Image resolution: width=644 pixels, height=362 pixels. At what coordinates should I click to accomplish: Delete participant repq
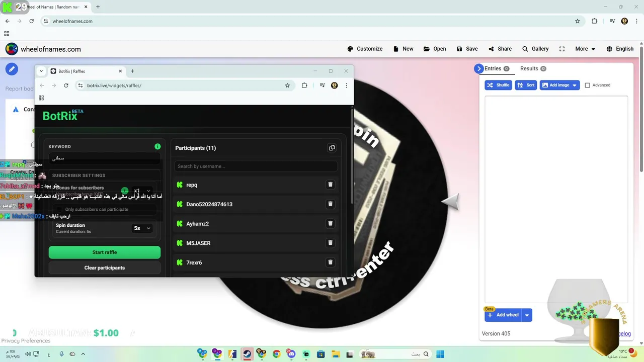click(x=330, y=185)
